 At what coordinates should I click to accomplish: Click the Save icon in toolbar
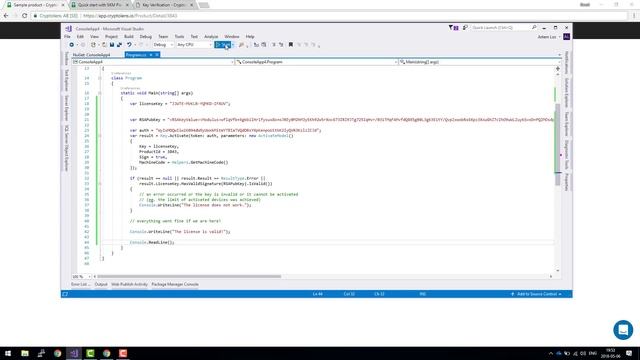coord(111,44)
